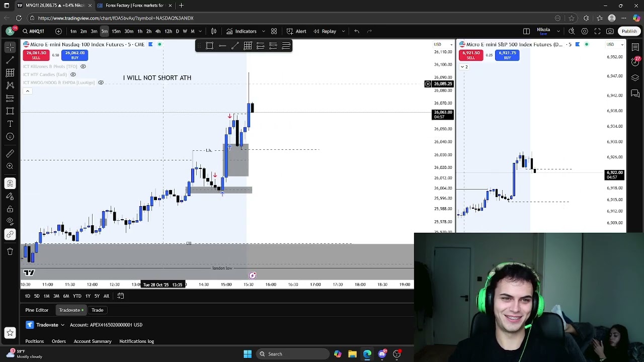Expand the Replay options dropdown
Screen dimensions: 644x362
point(343,31)
